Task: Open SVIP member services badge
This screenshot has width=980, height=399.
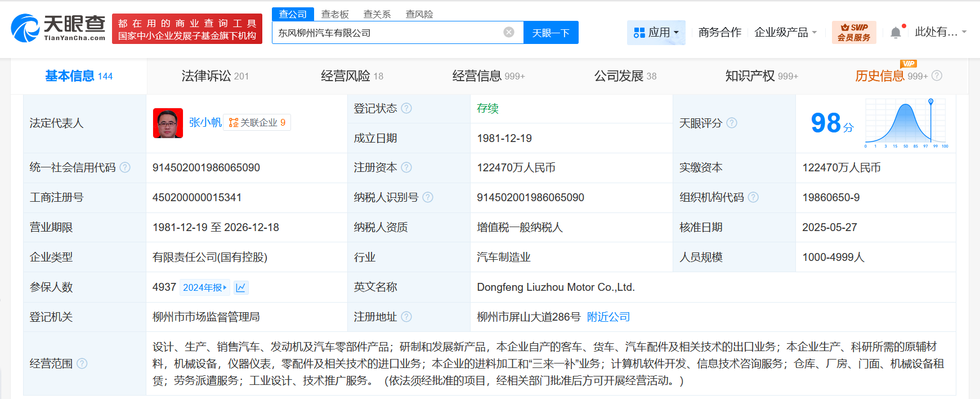Action: (x=854, y=32)
